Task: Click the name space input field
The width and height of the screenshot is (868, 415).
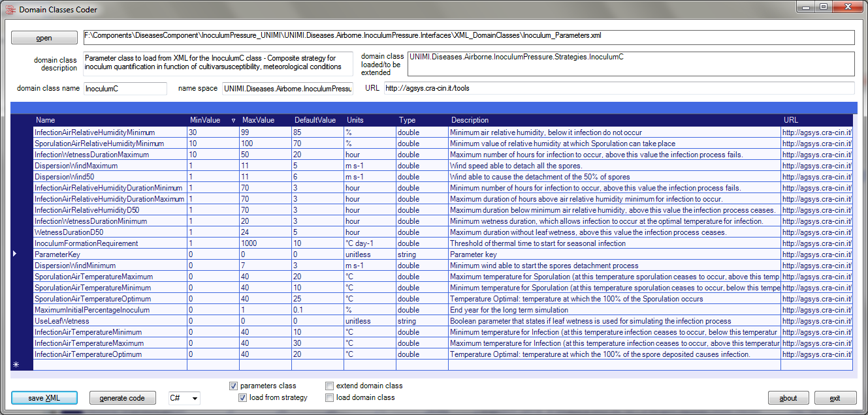Action: coord(287,88)
